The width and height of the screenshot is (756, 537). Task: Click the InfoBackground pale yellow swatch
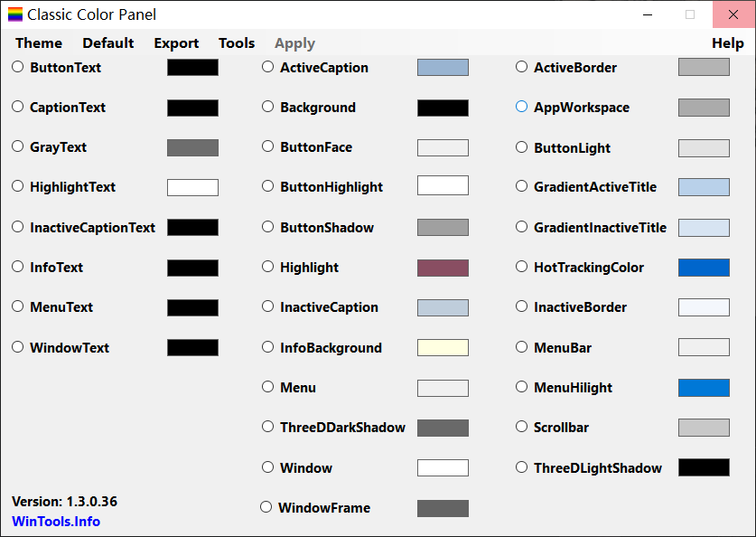click(x=443, y=348)
